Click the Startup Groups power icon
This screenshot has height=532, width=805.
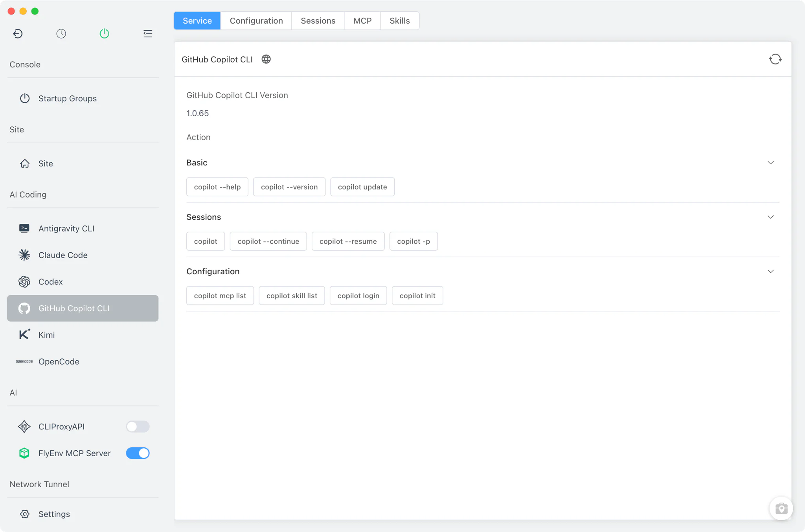(x=25, y=98)
